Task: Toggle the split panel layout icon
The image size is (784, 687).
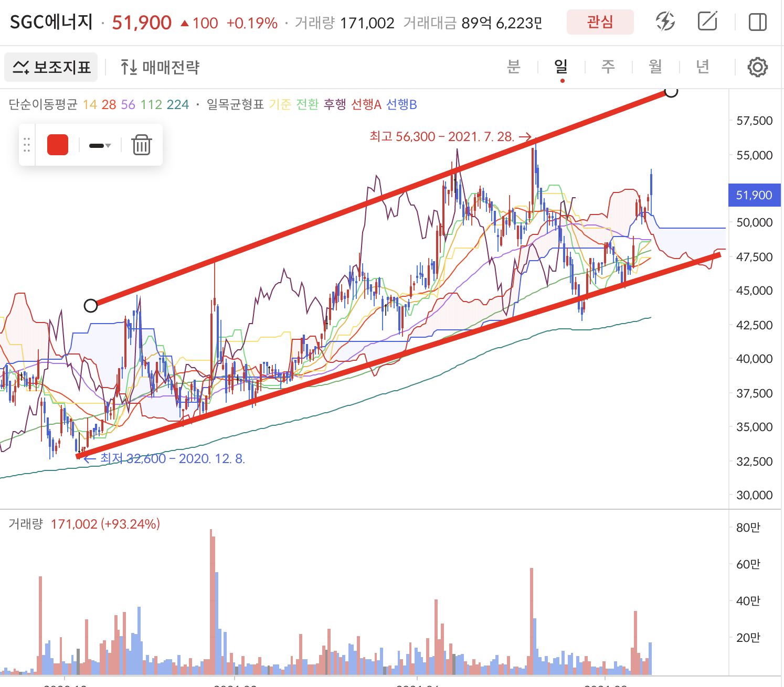Action: tap(757, 22)
